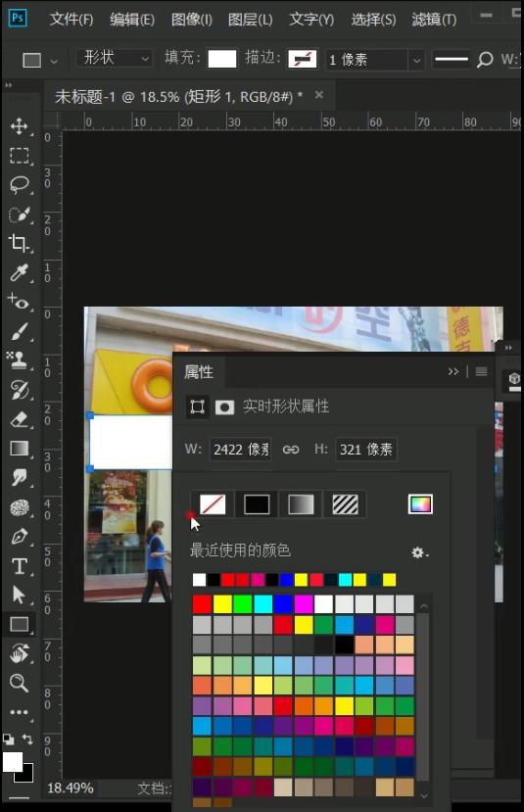The height and width of the screenshot is (812, 524).
Task: Click the foreground color white swatch
Action: [13, 762]
